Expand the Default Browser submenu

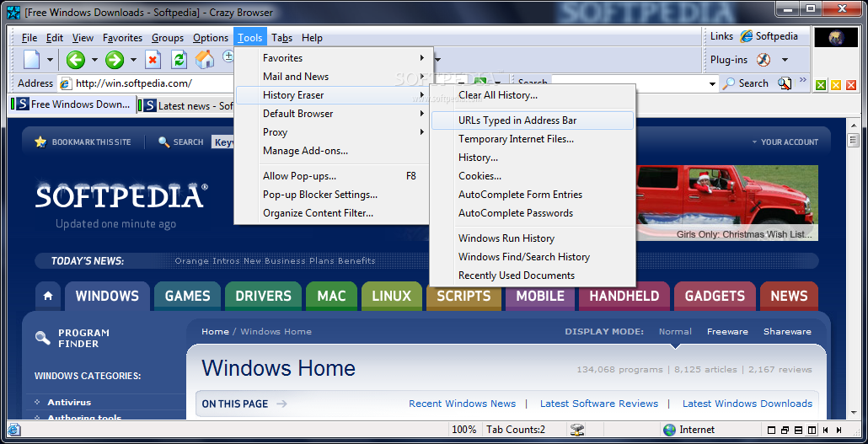[x=422, y=114]
